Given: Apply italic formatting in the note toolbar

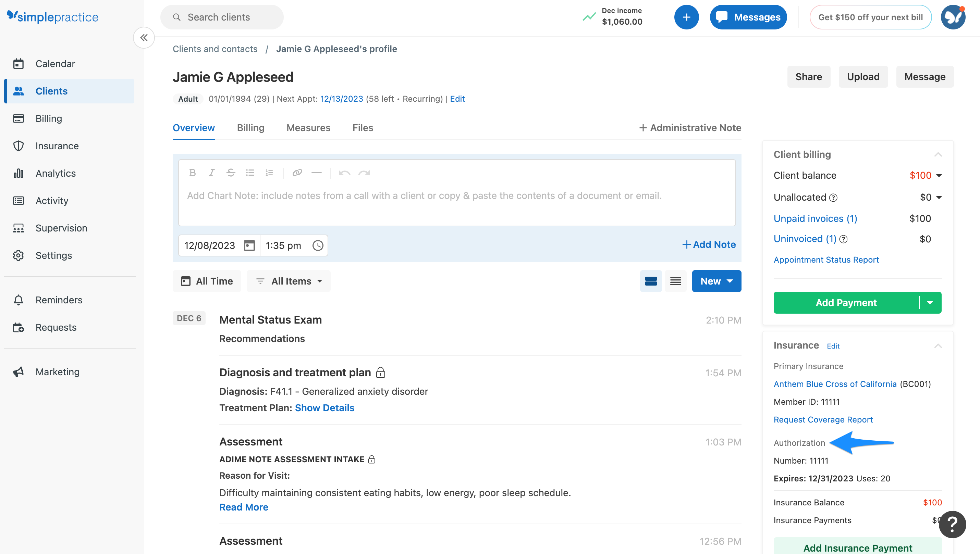Looking at the screenshot, I should tap(211, 172).
